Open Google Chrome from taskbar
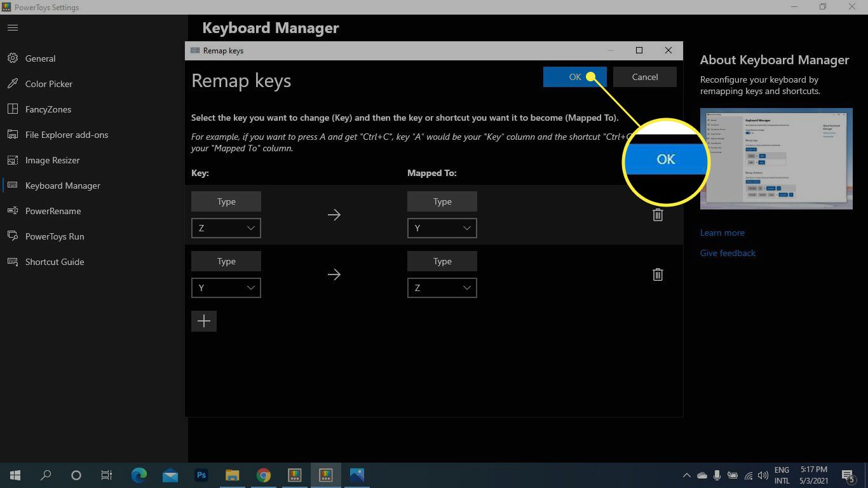Image resolution: width=868 pixels, height=488 pixels. point(263,475)
